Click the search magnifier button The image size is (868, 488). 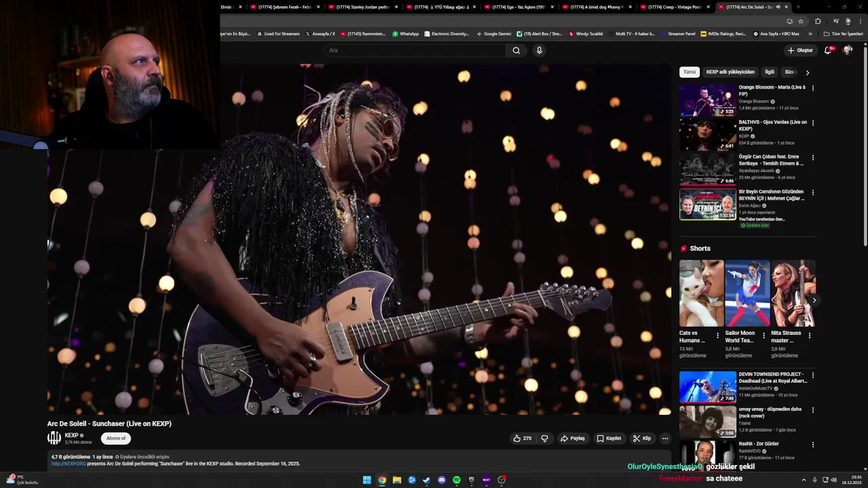[516, 50]
